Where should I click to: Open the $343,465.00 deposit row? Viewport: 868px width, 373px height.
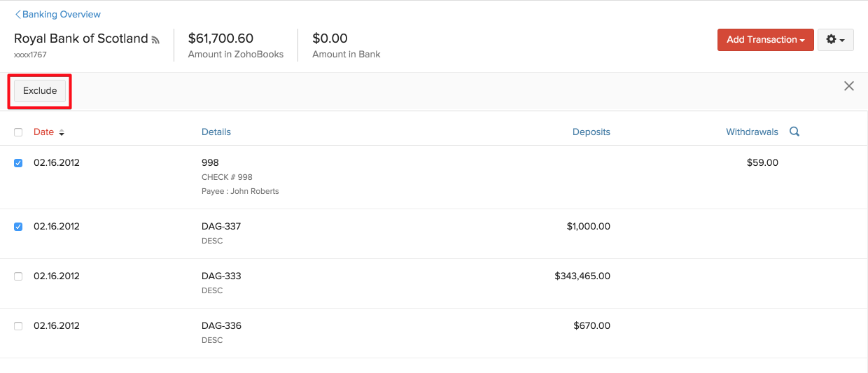tap(582, 276)
